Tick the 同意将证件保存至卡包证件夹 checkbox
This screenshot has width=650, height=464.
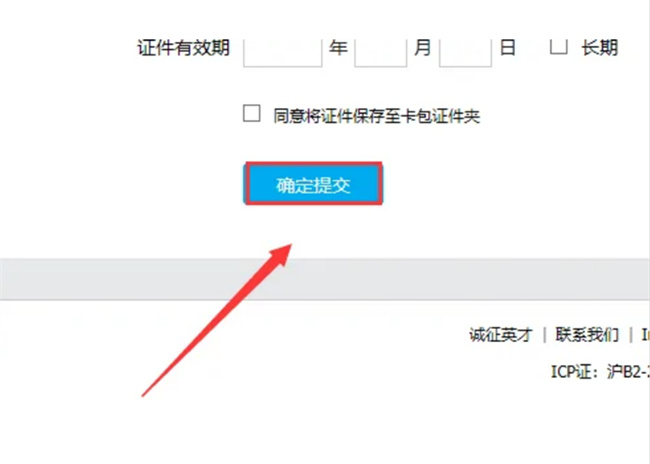[252, 113]
